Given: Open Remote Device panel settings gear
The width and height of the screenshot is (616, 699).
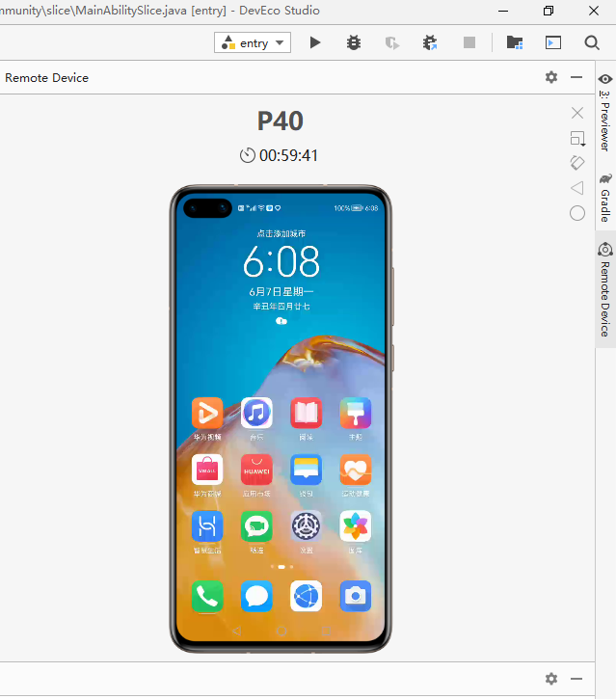Looking at the screenshot, I should click(x=551, y=77).
